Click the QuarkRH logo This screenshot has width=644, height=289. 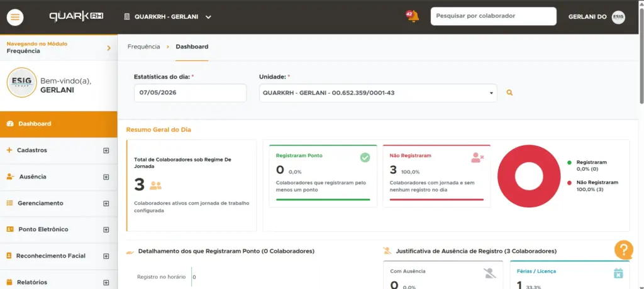pos(76,17)
